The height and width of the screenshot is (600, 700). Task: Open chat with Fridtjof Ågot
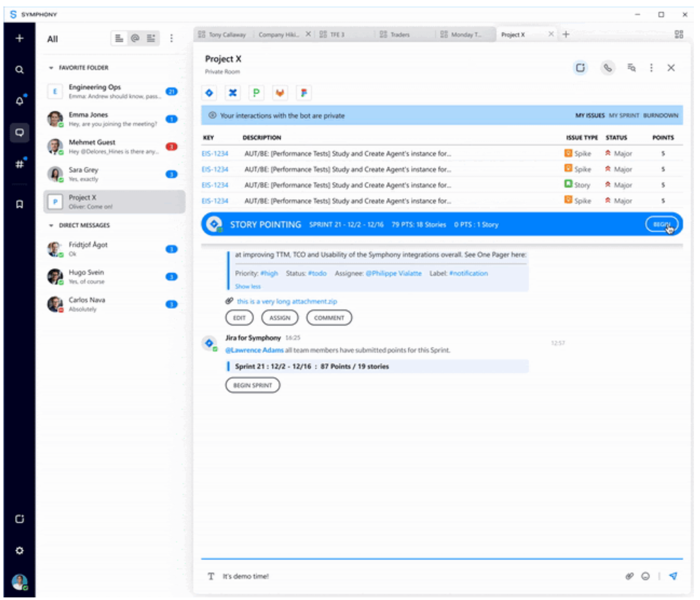tap(114, 249)
